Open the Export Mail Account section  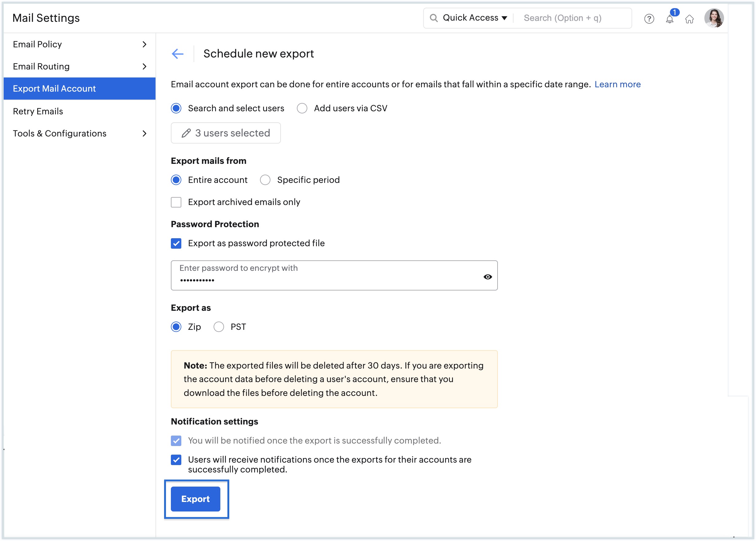point(78,89)
